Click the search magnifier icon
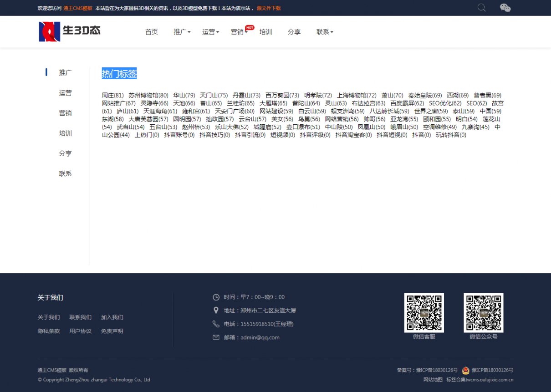 click(x=481, y=7)
